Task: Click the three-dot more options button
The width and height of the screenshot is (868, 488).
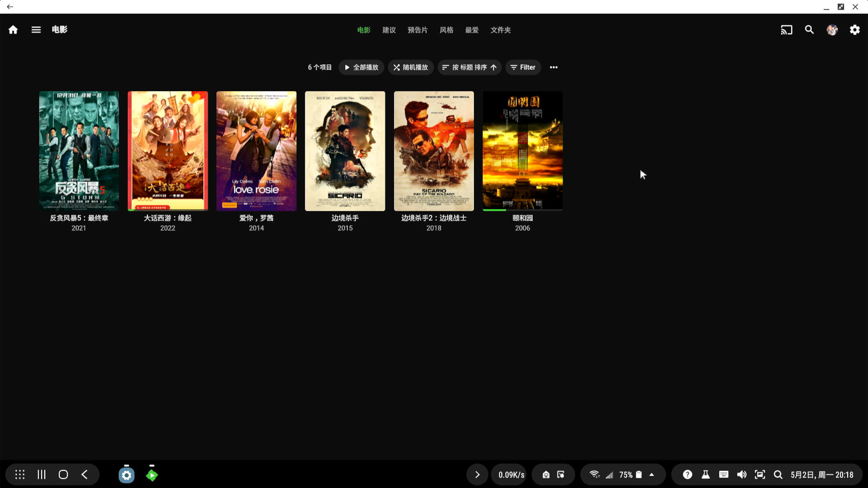Action: (553, 67)
